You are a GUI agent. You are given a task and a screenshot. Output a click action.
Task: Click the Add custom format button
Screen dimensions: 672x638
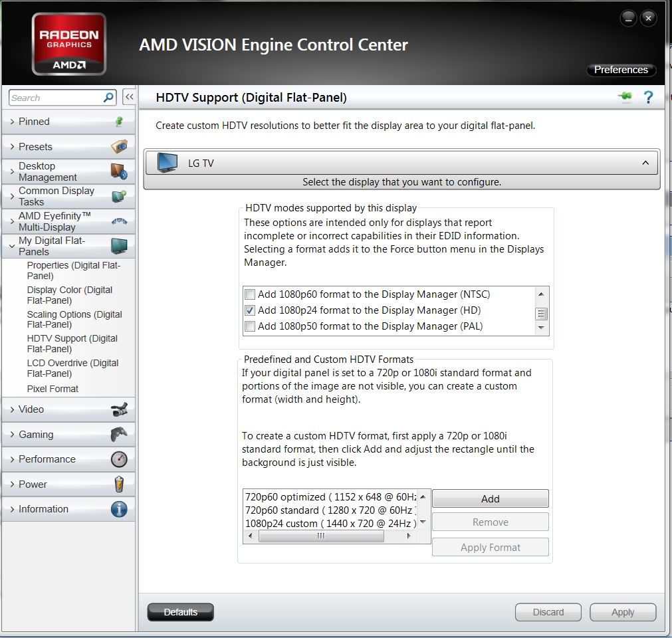[491, 498]
